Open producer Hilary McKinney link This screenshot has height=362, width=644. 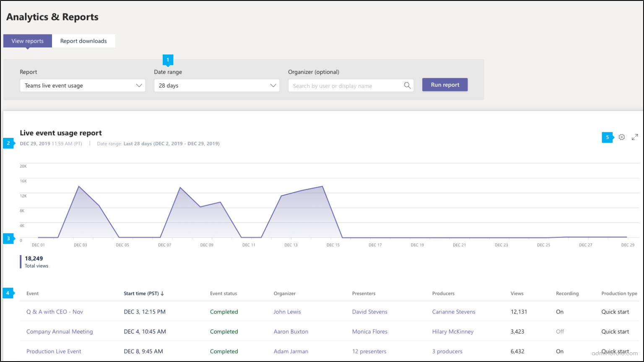point(453,331)
